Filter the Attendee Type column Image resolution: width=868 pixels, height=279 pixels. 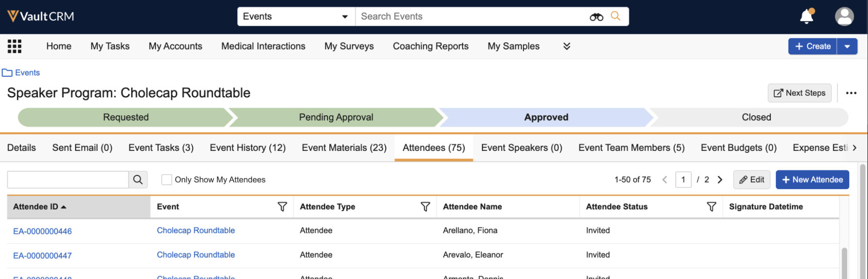coord(425,207)
